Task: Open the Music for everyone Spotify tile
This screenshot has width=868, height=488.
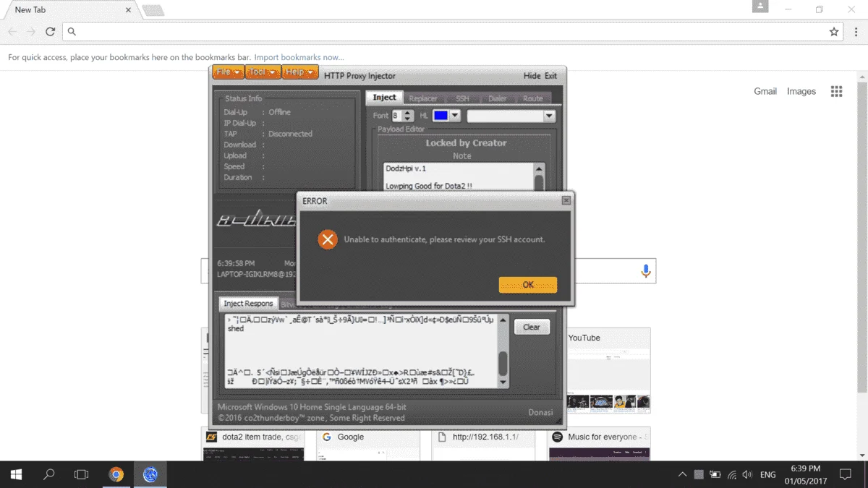Action: tap(600, 445)
